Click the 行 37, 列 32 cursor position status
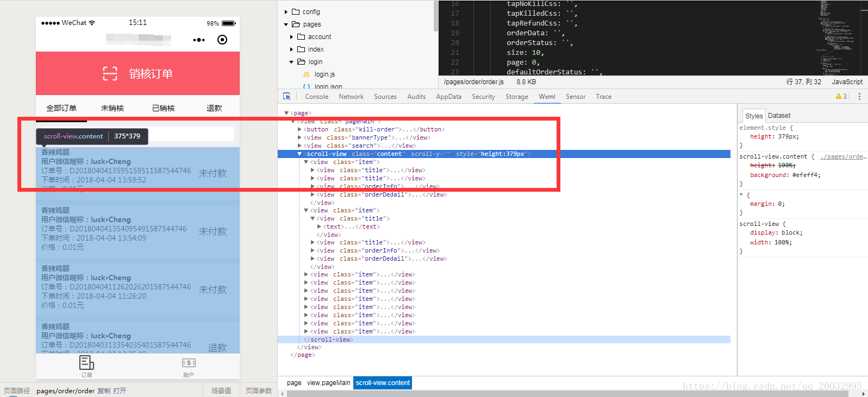Image resolution: width=868 pixels, height=397 pixels. click(x=803, y=82)
